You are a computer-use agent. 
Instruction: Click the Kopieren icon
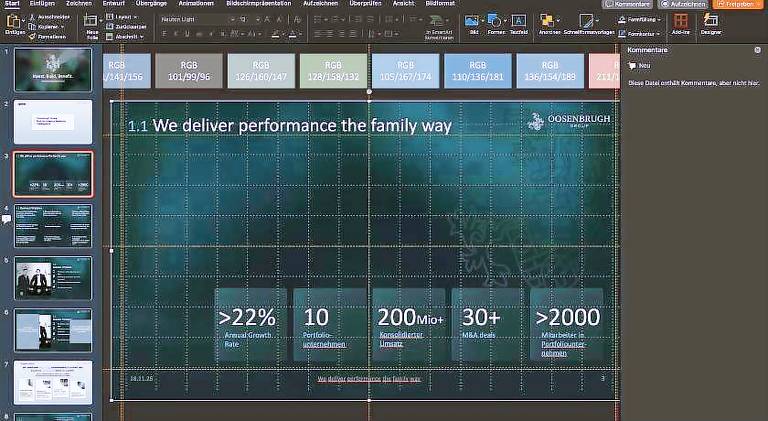click(32, 27)
